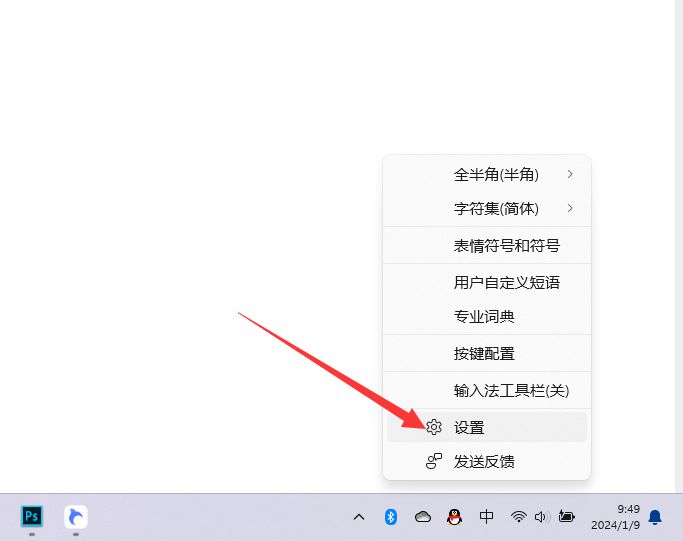Viewport: 683px width, 541px height.
Task: Select 专业词典 menu entry
Action: [x=487, y=317]
